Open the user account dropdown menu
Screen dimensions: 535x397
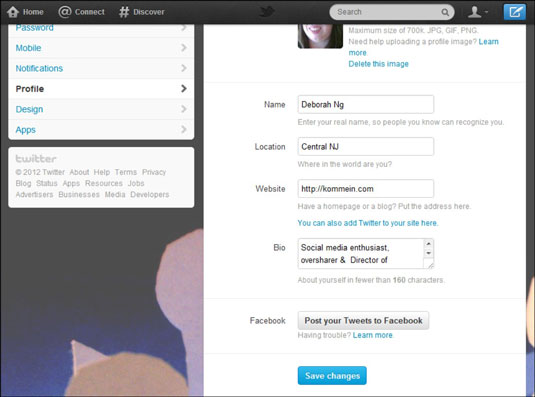coord(478,12)
